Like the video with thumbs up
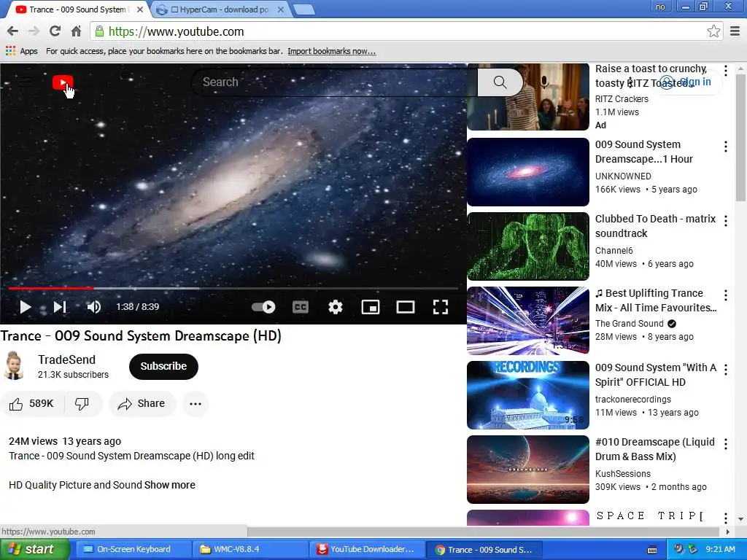747x560 pixels. [32, 404]
